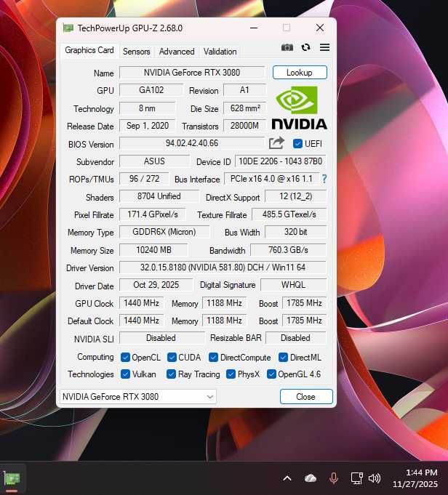Click the Technology field showing 8 nm
This screenshot has width=448, height=495.
coord(147,108)
